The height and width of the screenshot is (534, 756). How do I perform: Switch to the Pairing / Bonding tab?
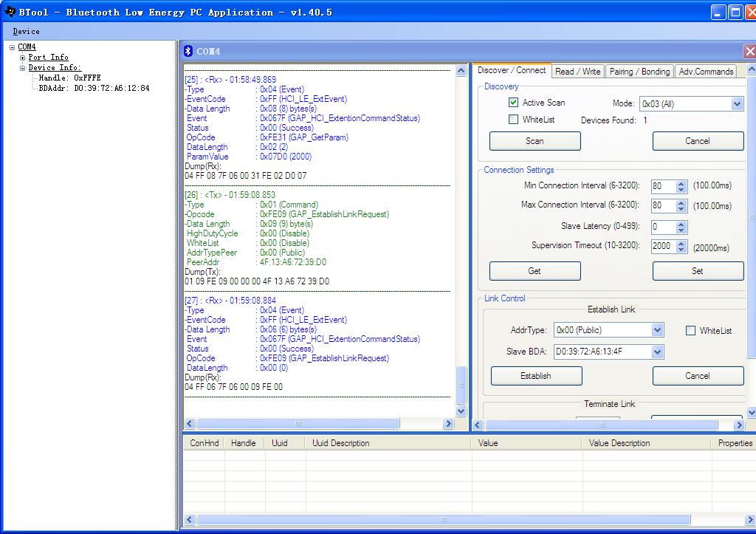(639, 72)
